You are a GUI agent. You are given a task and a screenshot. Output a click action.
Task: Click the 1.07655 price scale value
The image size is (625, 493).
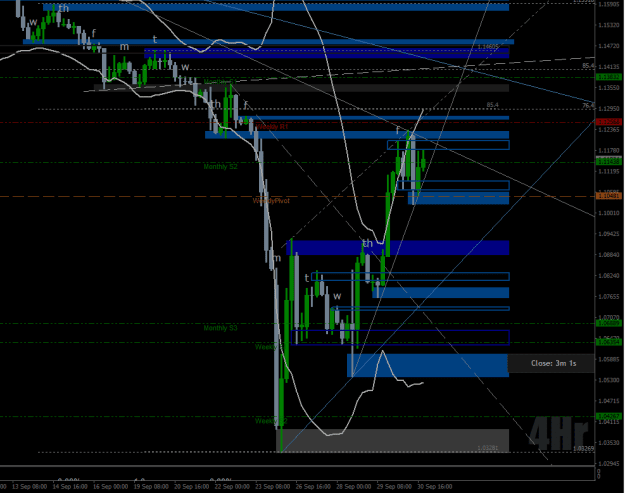point(609,297)
